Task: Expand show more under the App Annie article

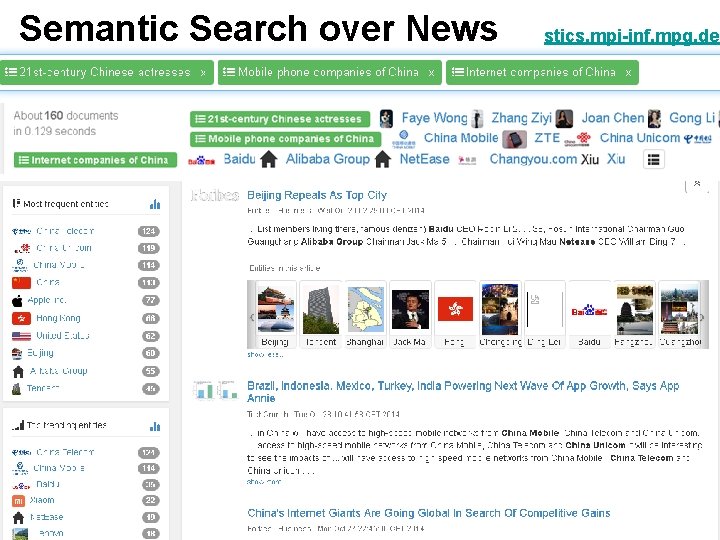Action: pyautogui.click(x=264, y=482)
